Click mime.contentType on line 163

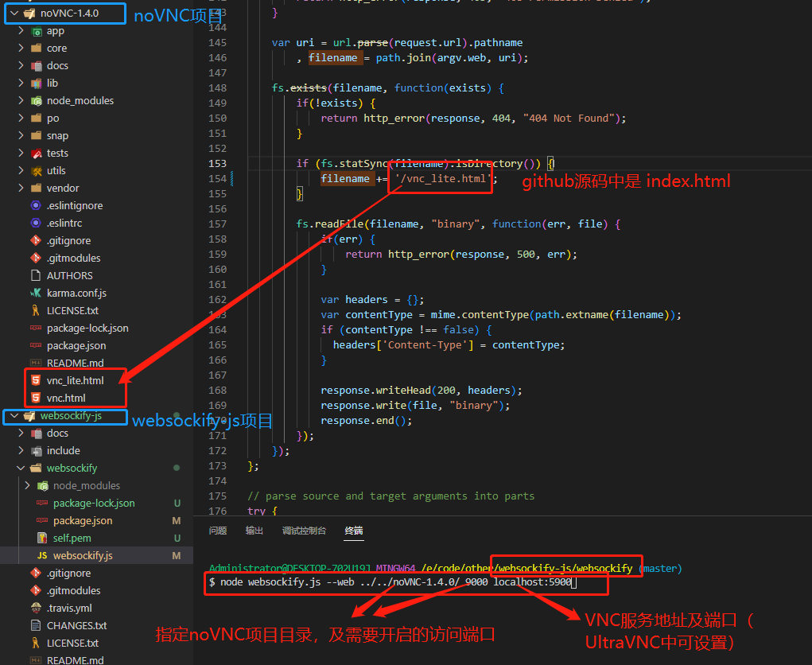(480, 315)
